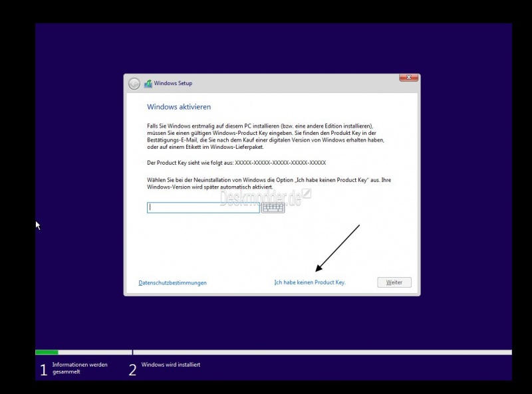
Task: Click the back arrow in Windows Setup
Action: [134, 84]
